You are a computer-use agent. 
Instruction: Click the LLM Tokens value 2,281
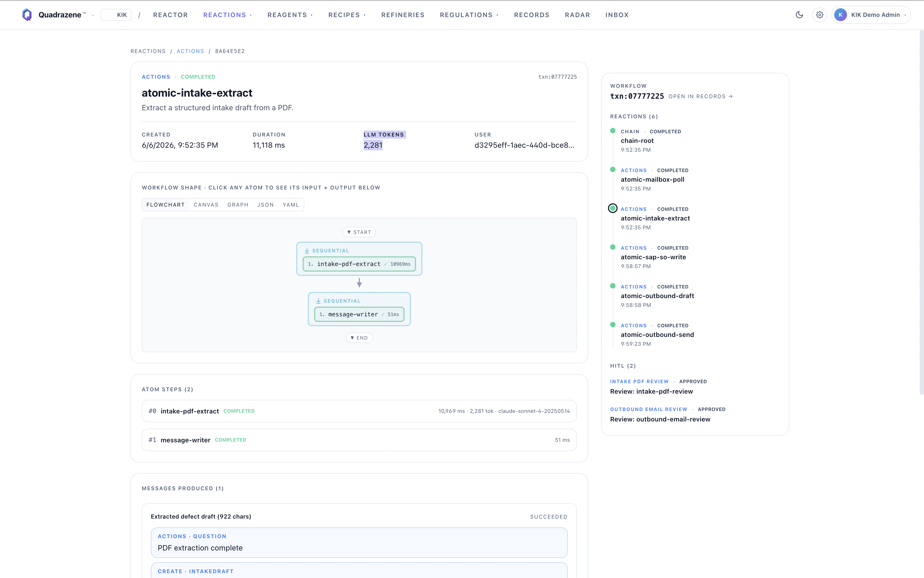tap(373, 145)
